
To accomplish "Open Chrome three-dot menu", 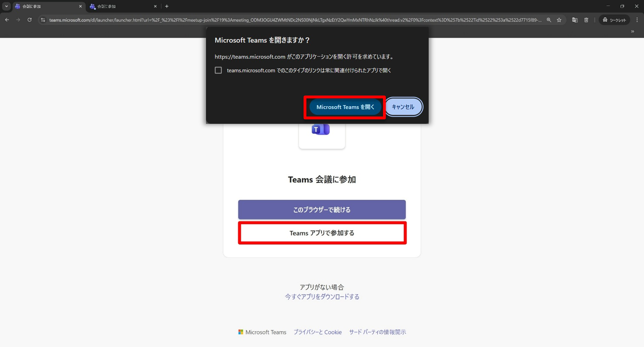I will point(637,20).
